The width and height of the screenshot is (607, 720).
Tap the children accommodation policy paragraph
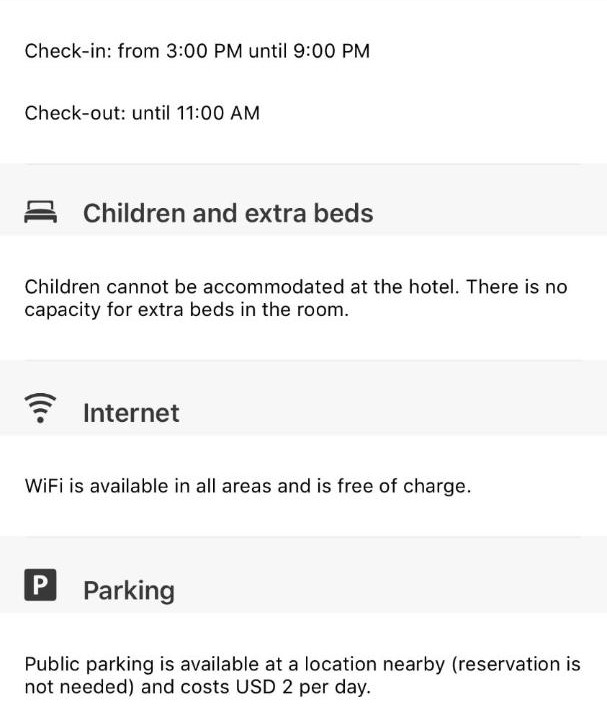coord(295,298)
